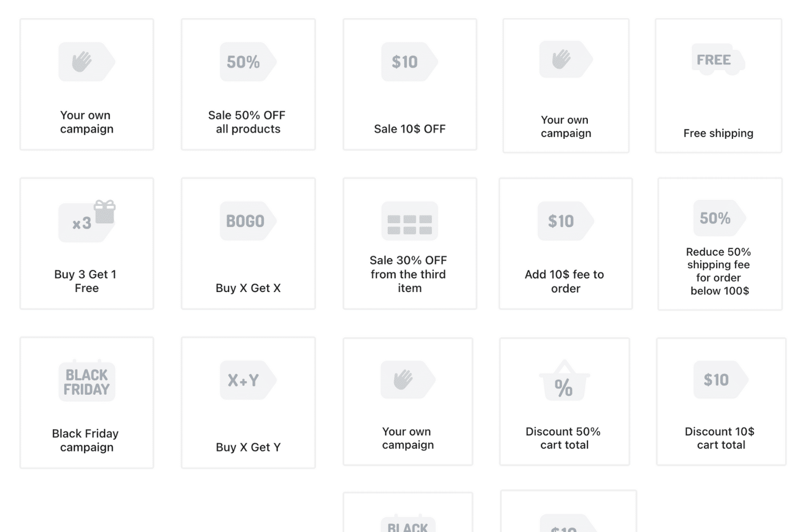This screenshot has width=798, height=532.
Task: Click the Reduce 50% shipping fee description
Action: (719, 271)
